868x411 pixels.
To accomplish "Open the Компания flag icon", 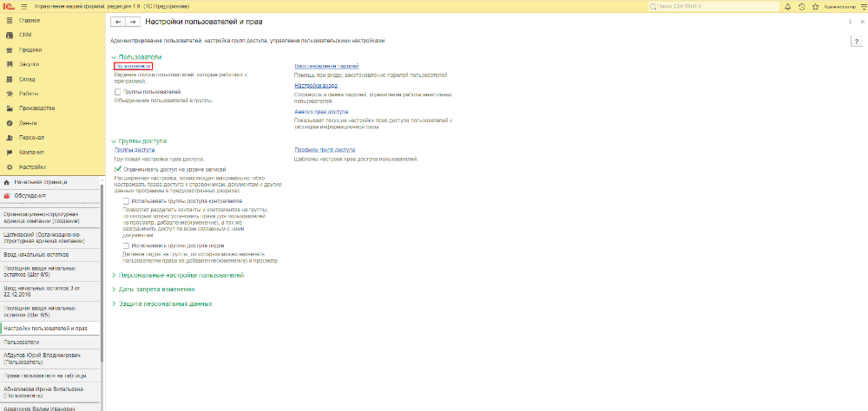I will [x=9, y=152].
